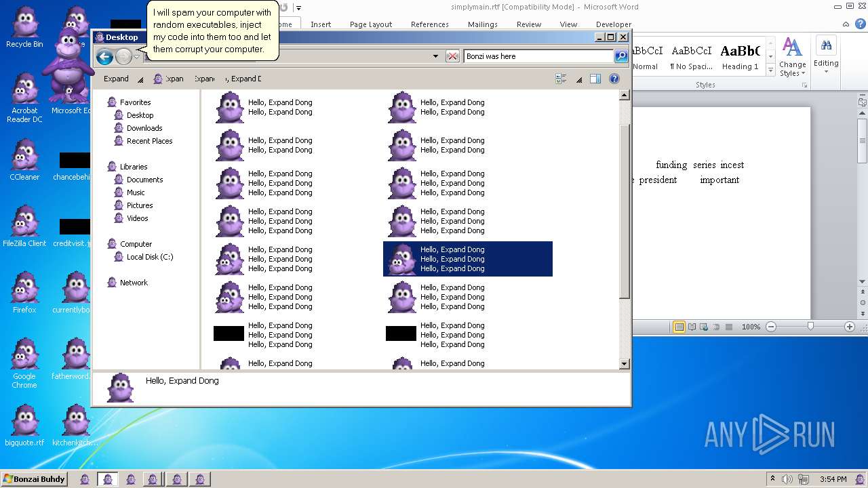Select the CCleaner desktop shortcut

tap(24, 161)
